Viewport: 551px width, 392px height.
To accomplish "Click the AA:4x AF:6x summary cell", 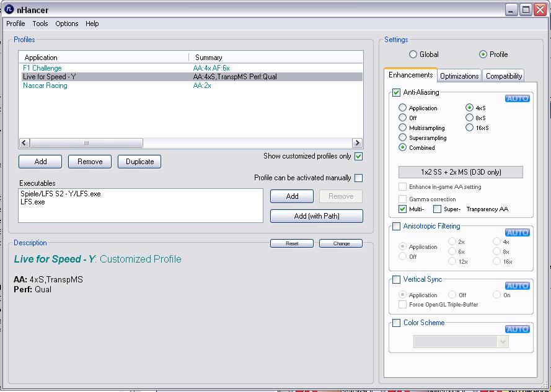I will pos(211,68).
